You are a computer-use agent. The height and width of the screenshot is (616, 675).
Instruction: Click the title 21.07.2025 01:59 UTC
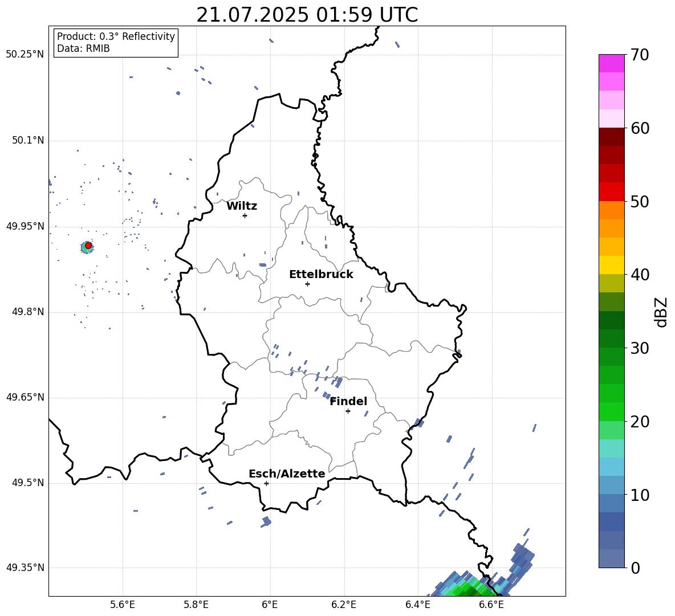click(x=307, y=15)
